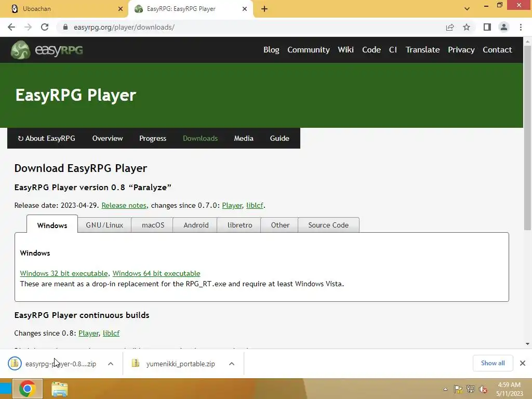
Task: Open Player changes since 0.8 link
Action: coord(88,334)
